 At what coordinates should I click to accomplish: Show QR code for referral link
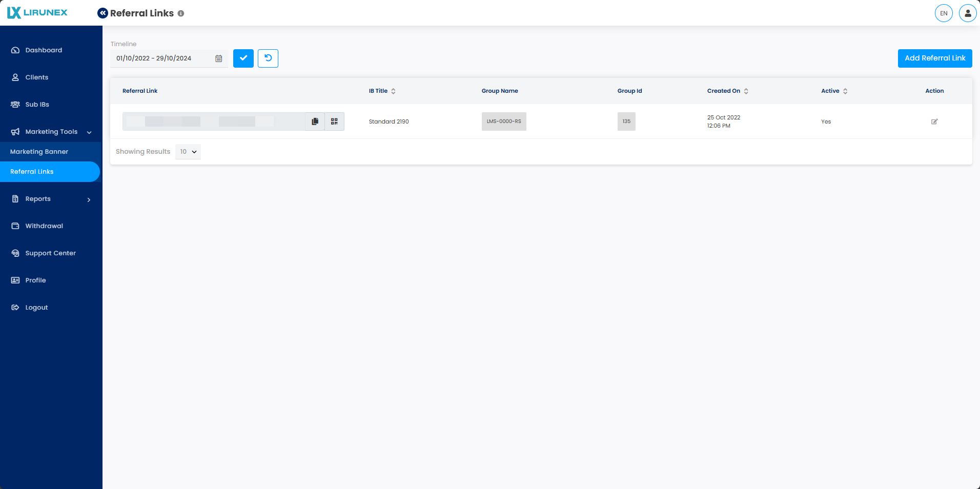[334, 121]
